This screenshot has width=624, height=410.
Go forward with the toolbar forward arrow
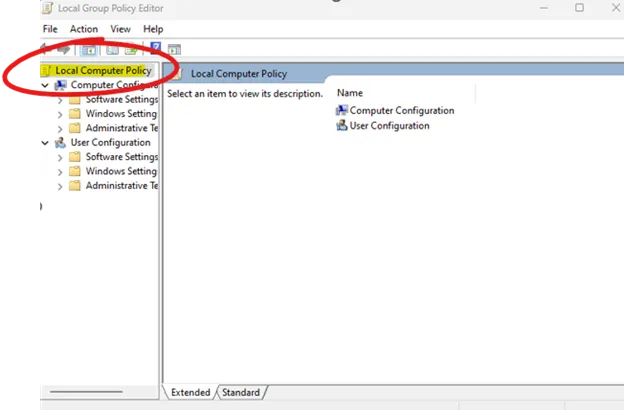tap(64, 50)
